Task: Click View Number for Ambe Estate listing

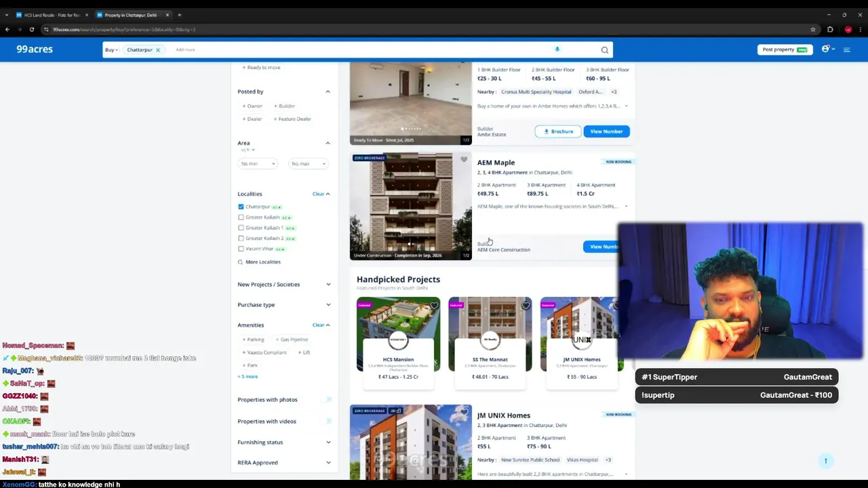Action: (606, 131)
